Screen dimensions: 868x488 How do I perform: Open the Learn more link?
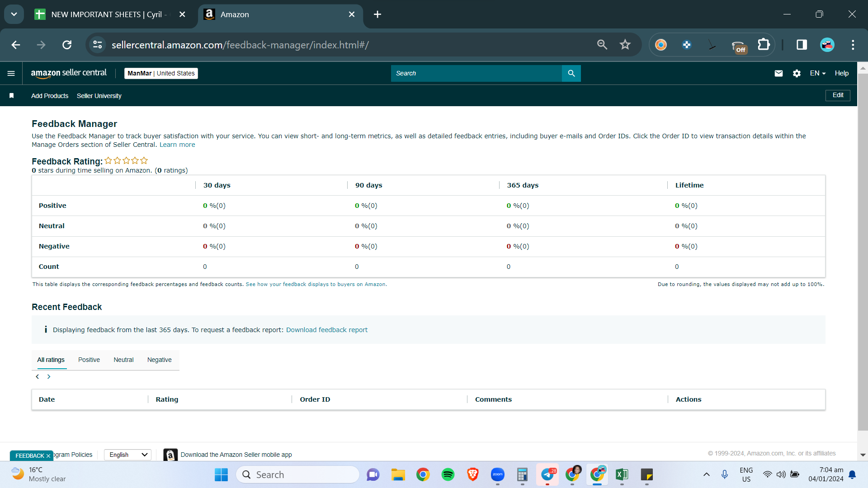(x=177, y=145)
